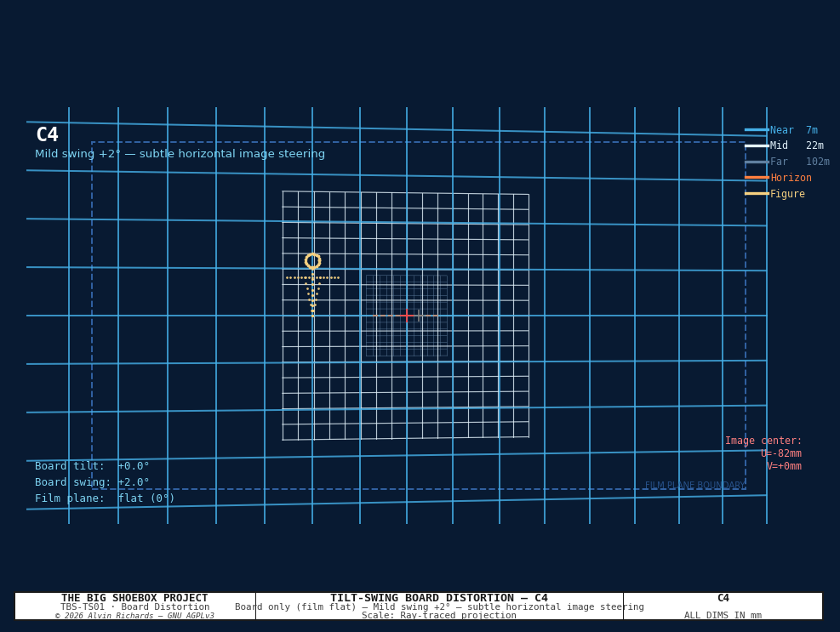840x632 pixels.
Task: Click the orange Horizon legend swatch
Action: (757, 177)
